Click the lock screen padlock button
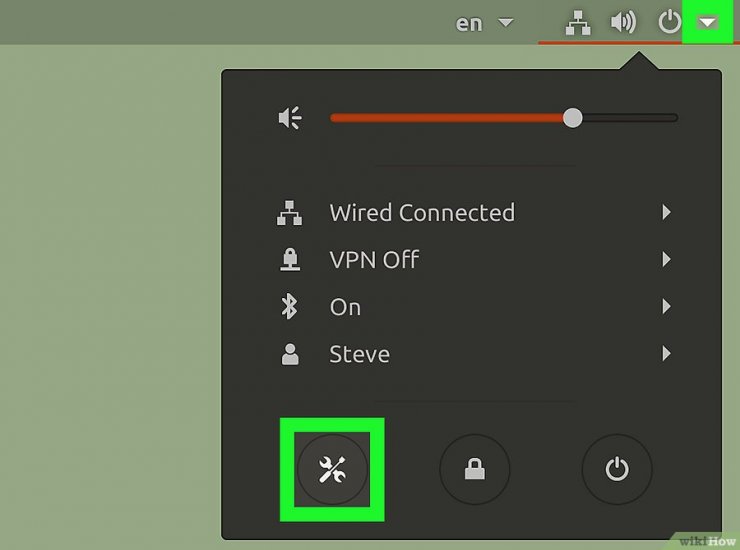 tap(475, 469)
